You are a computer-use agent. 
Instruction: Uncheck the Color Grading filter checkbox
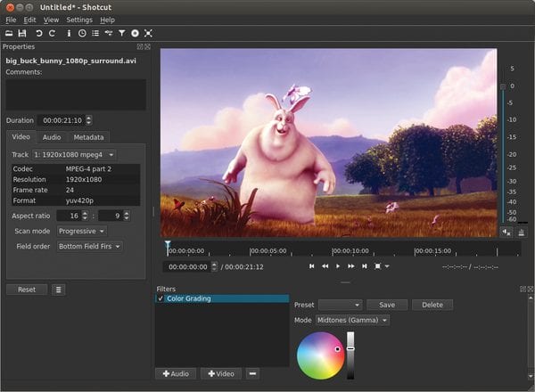tap(160, 298)
